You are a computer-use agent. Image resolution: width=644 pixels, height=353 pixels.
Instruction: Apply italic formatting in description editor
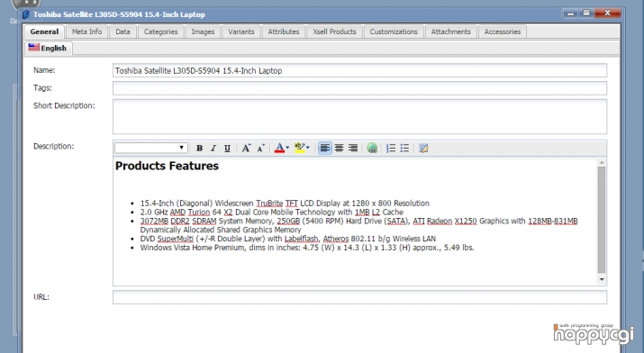(x=213, y=149)
